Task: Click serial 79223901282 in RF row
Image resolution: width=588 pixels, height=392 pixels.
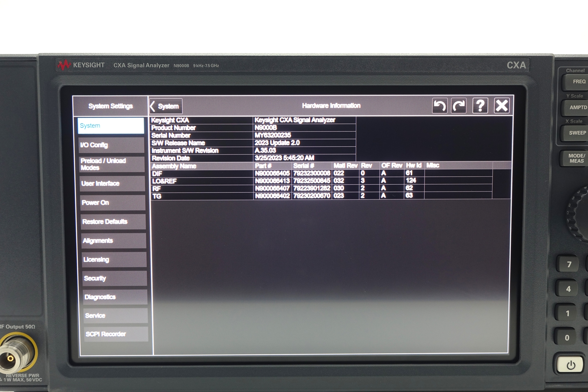Action: click(312, 188)
